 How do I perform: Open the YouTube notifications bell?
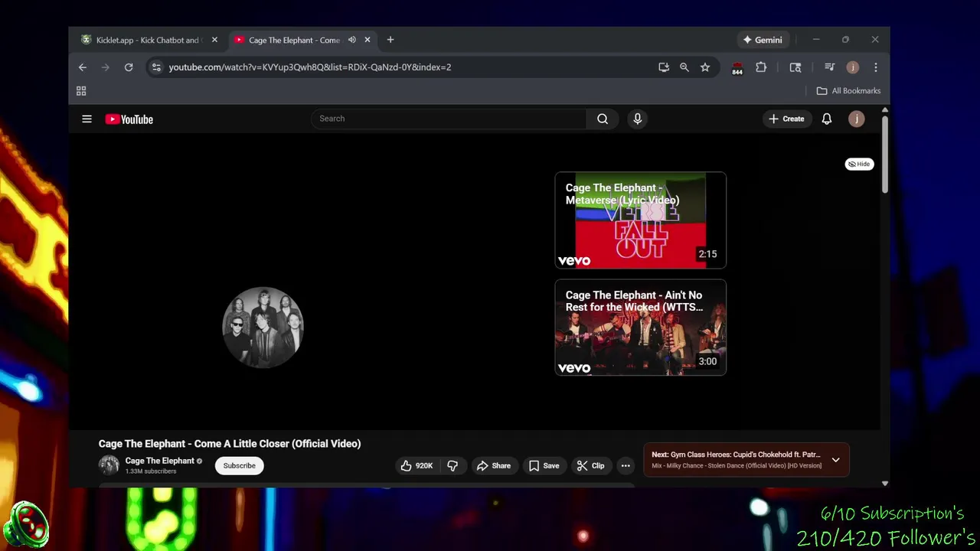click(827, 119)
